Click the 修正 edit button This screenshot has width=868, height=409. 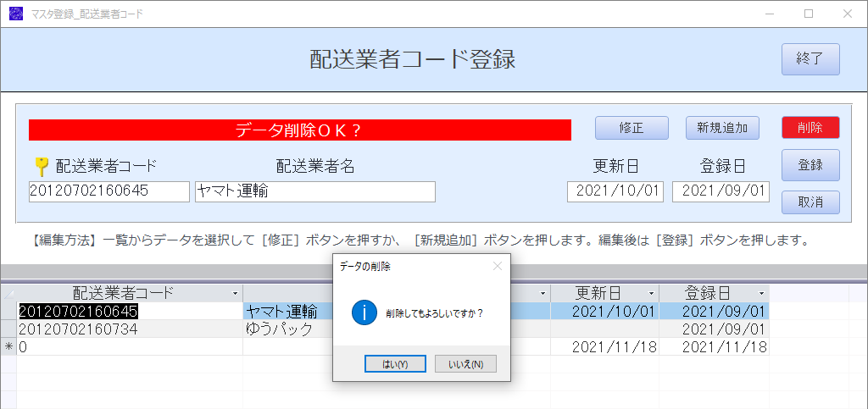(632, 128)
